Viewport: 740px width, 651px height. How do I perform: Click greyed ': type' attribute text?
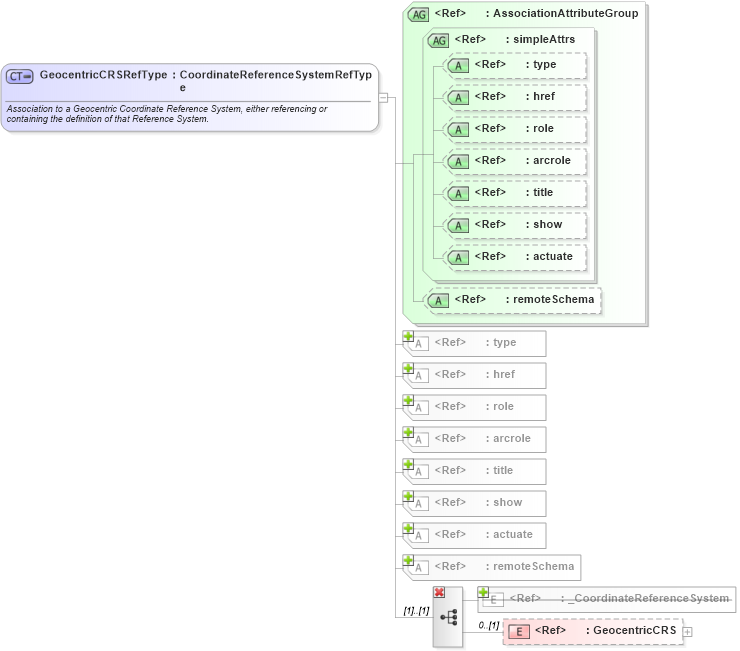[x=501, y=342]
